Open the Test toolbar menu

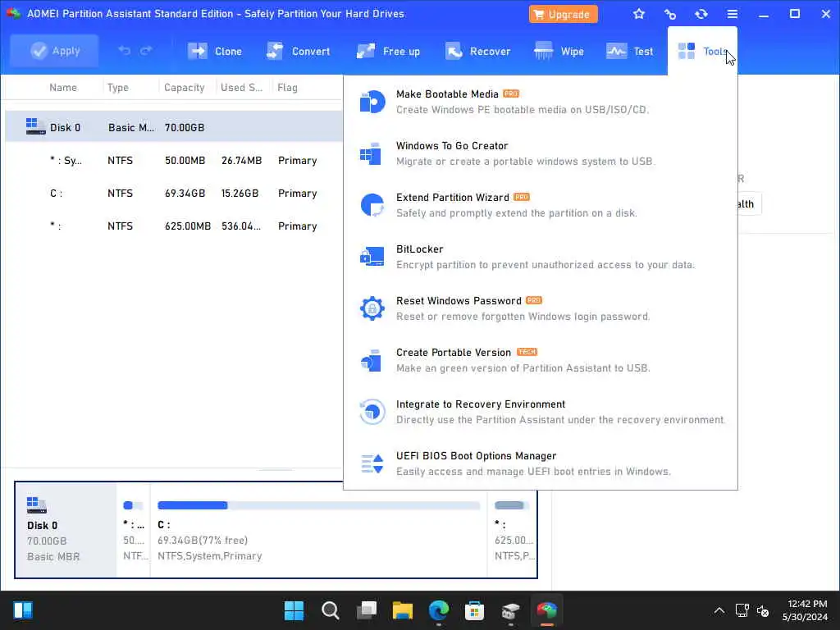click(629, 52)
